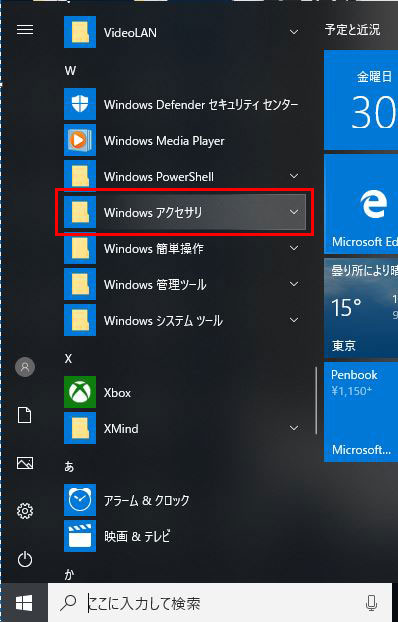Image resolution: width=398 pixels, height=622 pixels.
Task: Jump via the か letter header
Action: point(69,574)
